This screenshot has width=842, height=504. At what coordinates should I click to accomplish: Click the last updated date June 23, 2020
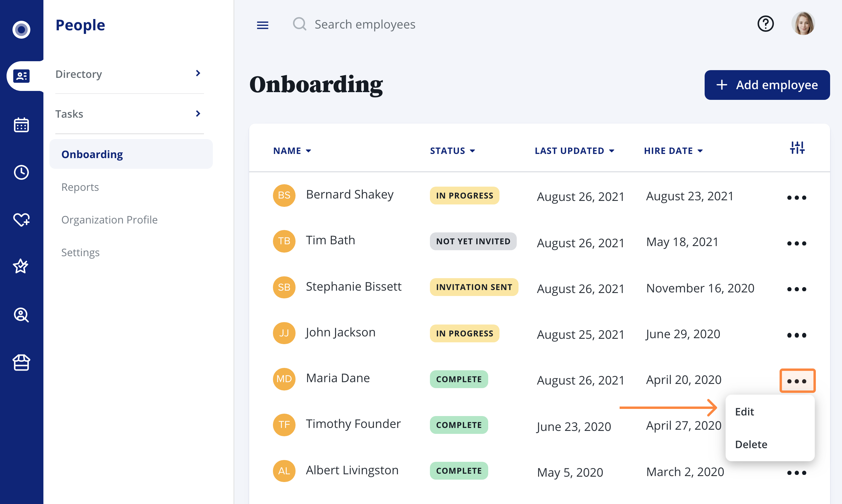(574, 427)
